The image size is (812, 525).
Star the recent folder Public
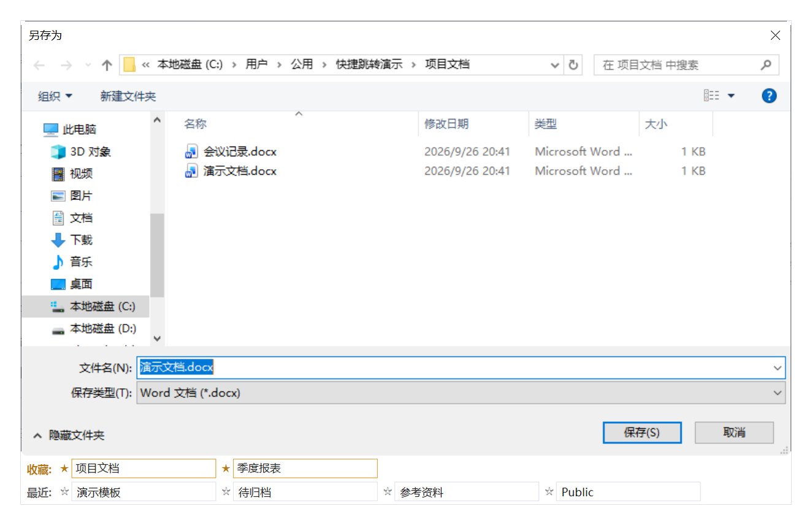pyautogui.click(x=549, y=492)
